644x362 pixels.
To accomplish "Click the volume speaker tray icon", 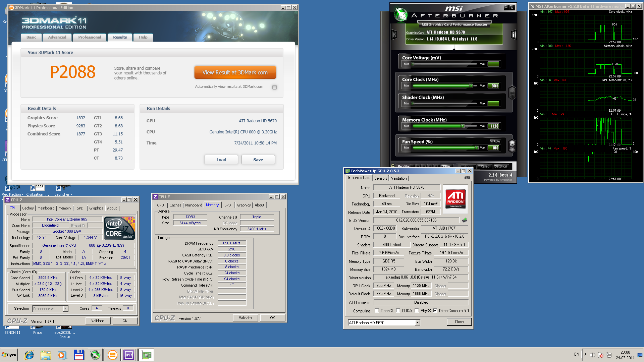I will (x=593, y=355).
